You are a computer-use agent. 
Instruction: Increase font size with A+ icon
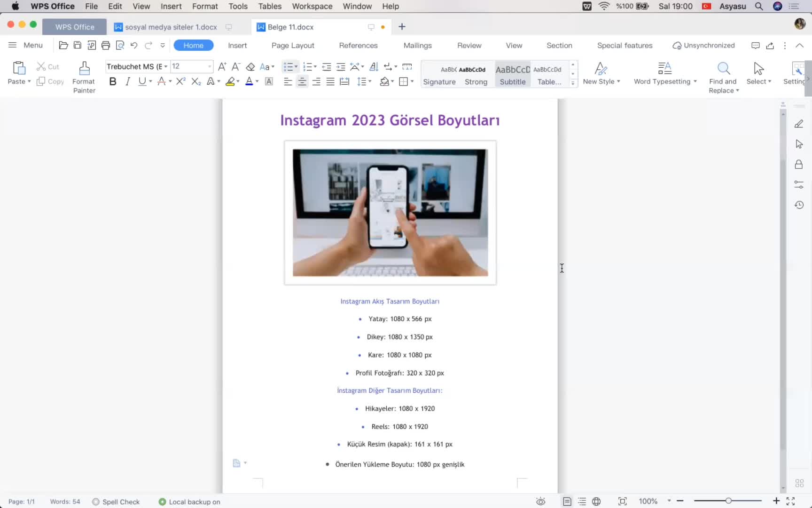[x=222, y=66]
